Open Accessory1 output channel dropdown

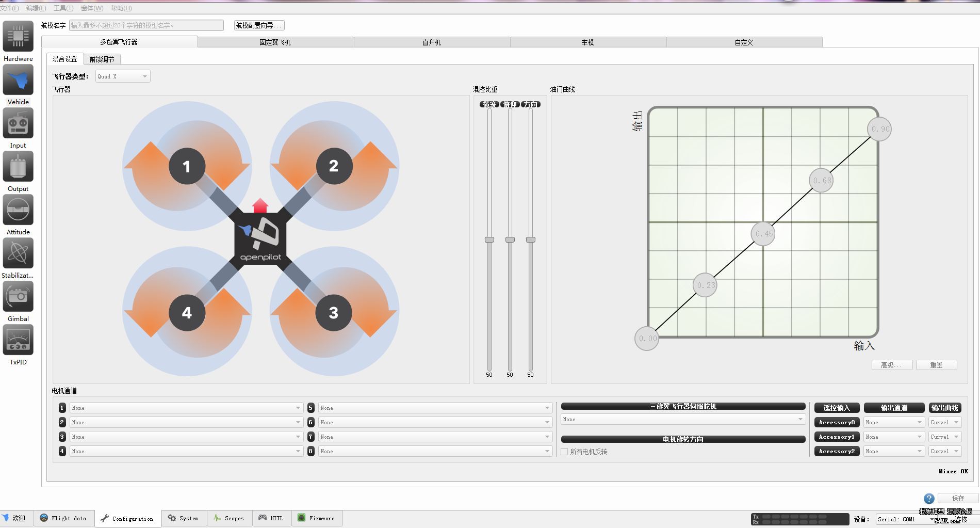coord(894,437)
